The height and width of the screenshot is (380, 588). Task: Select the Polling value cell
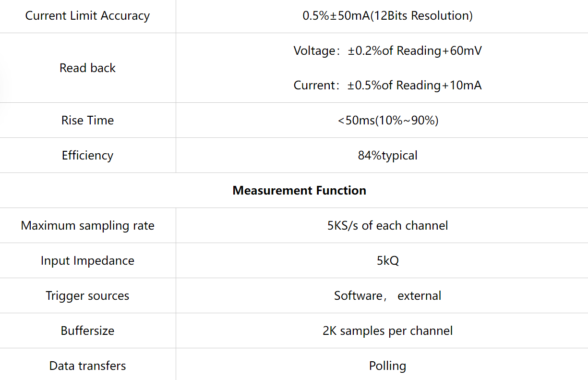click(x=387, y=366)
